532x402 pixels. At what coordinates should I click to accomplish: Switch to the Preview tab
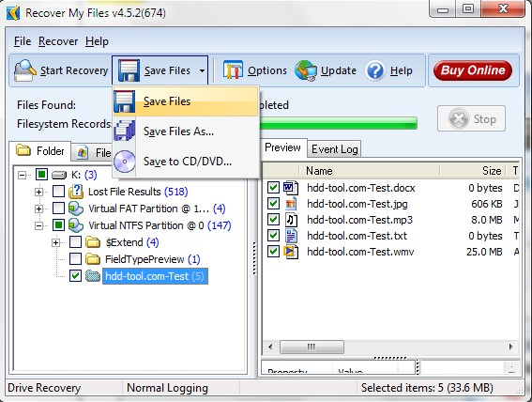[x=282, y=147]
